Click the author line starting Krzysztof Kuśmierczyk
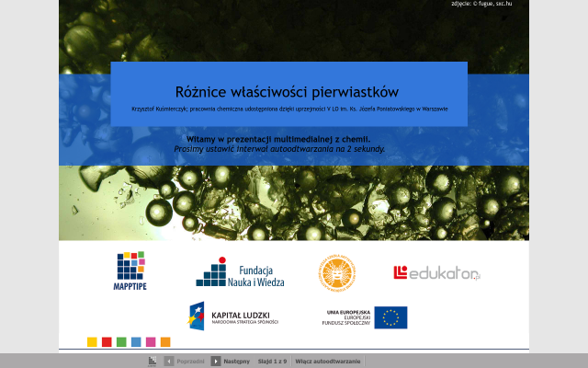 point(289,109)
